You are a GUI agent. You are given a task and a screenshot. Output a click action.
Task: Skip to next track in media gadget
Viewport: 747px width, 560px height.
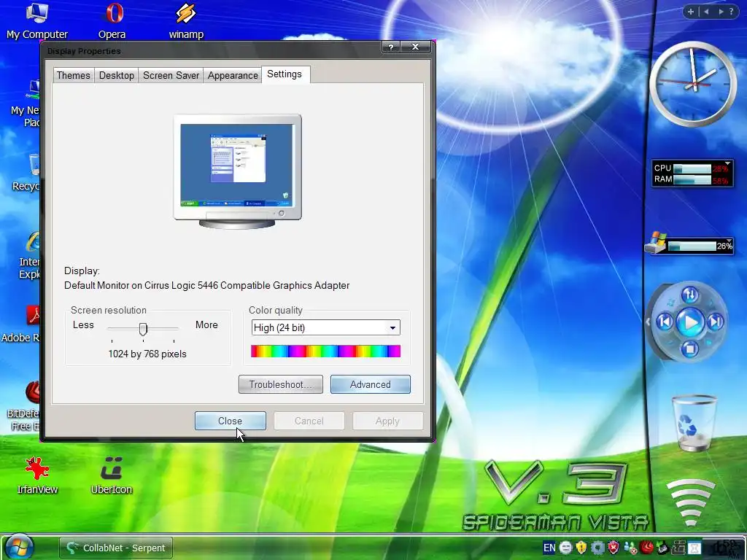[x=716, y=322]
